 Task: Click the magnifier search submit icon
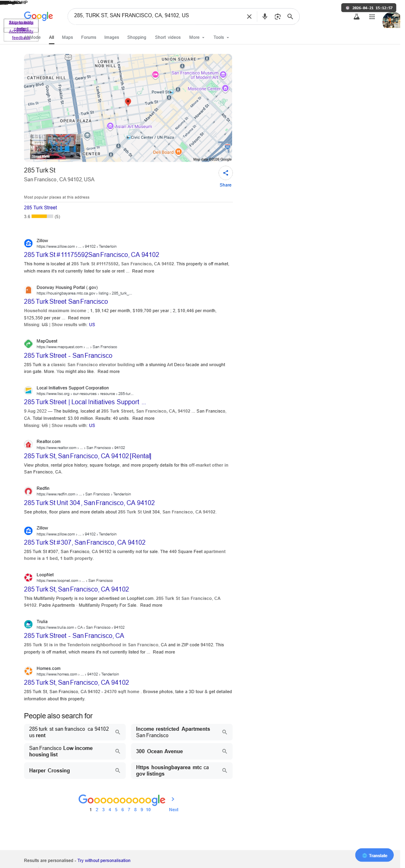(x=290, y=16)
